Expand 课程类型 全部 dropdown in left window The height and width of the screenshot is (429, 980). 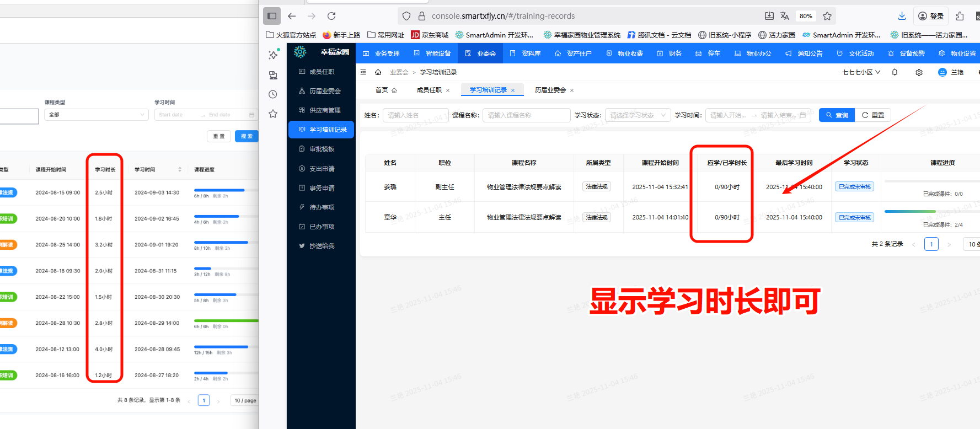[x=97, y=115]
